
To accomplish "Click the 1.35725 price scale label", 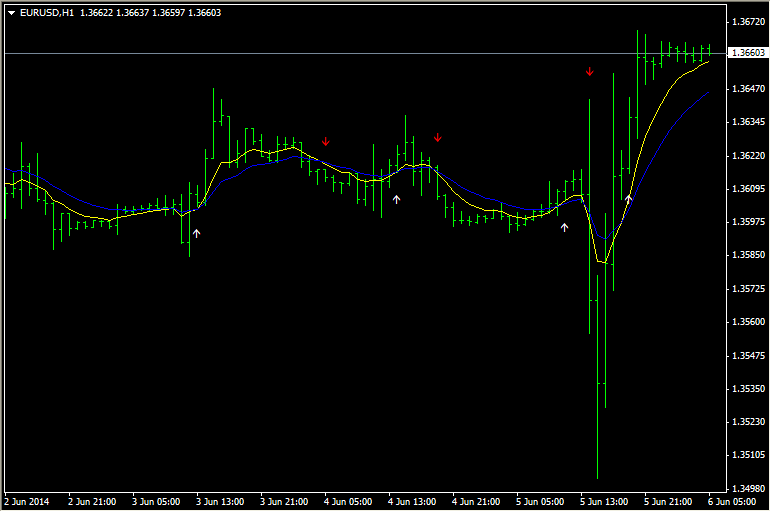I will 749,289.
